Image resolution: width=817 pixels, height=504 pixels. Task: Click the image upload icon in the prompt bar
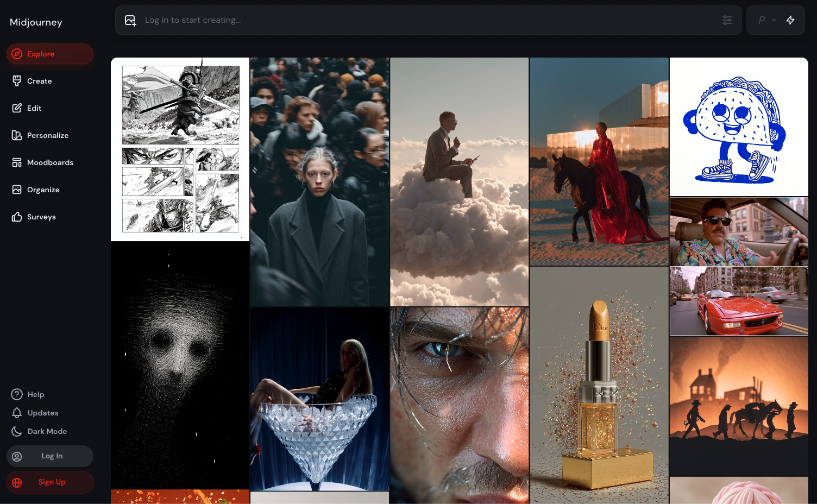click(x=130, y=20)
